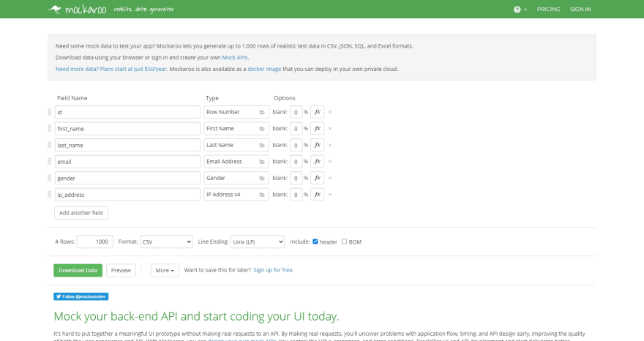
Task: Click Add another field button
Action: click(81, 213)
